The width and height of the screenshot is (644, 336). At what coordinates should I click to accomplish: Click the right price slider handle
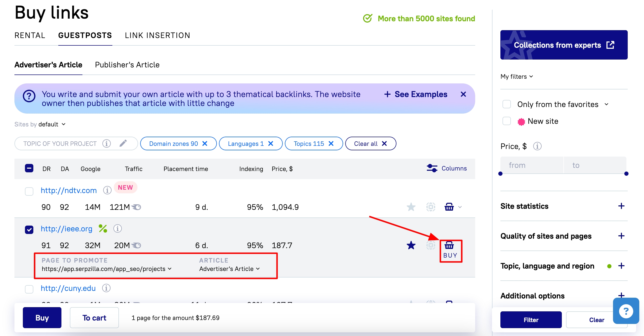pos(626,174)
